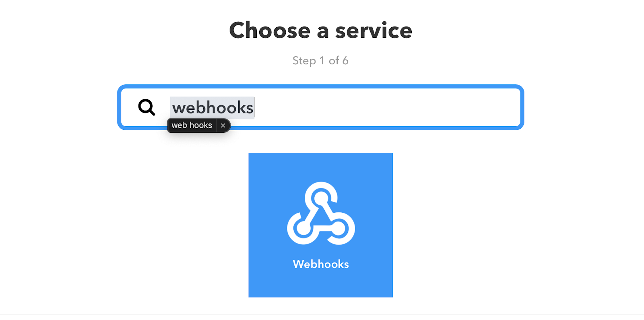Select the three-node Webhooks symbol
This screenshot has width=644, height=320.
click(x=321, y=213)
